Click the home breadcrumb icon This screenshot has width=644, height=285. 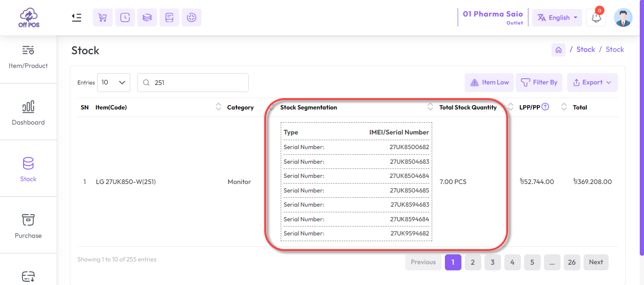pos(559,50)
